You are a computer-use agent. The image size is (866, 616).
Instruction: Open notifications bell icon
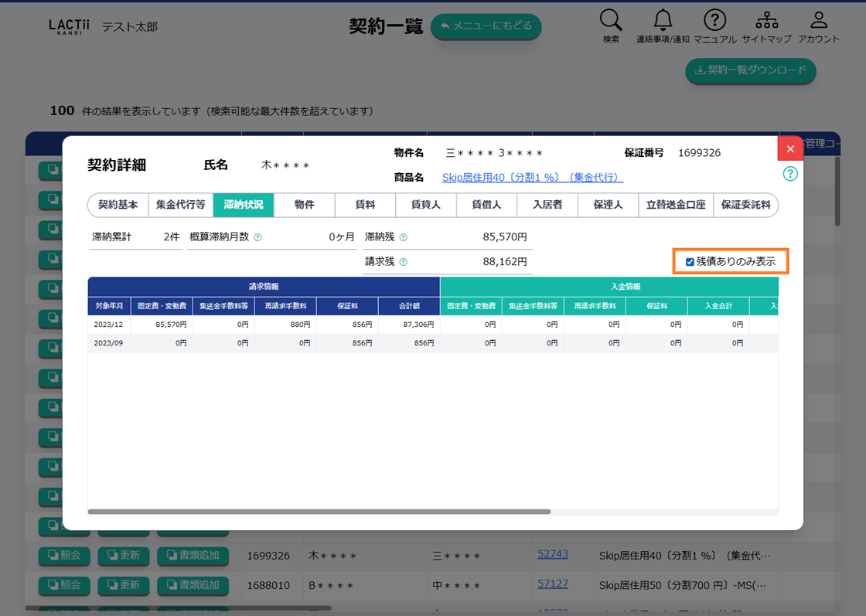tap(663, 21)
